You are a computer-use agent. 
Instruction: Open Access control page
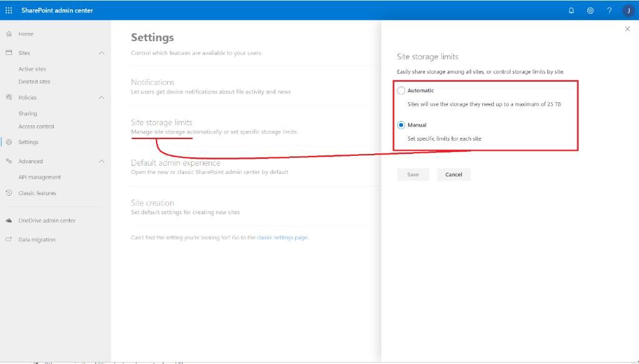[36, 127]
